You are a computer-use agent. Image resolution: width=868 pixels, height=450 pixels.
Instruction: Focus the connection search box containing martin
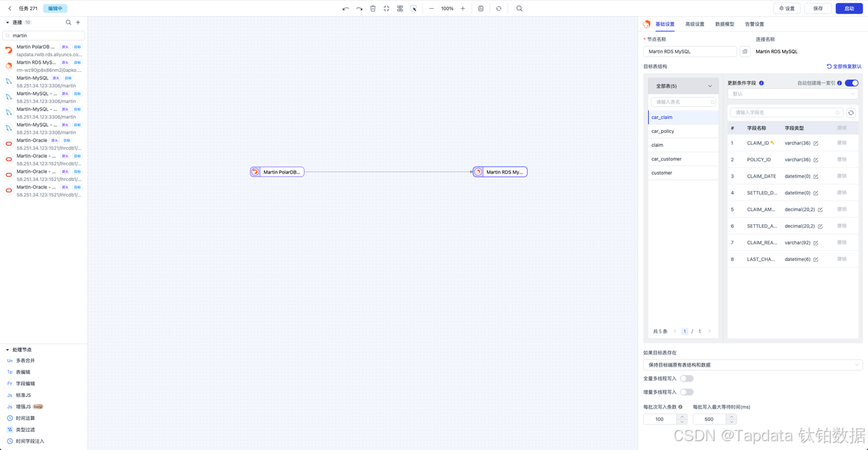coord(44,35)
